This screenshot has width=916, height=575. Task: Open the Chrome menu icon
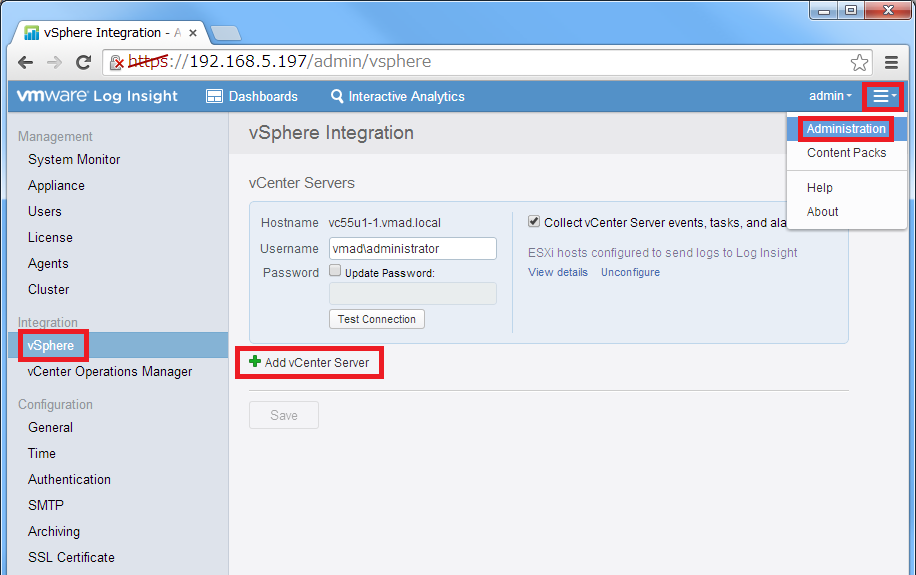click(x=891, y=62)
